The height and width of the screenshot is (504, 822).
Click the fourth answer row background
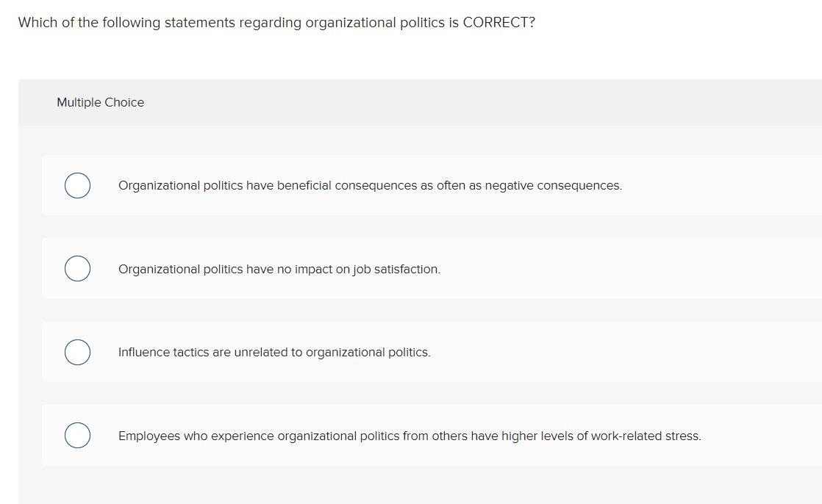click(x=412, y=435)
